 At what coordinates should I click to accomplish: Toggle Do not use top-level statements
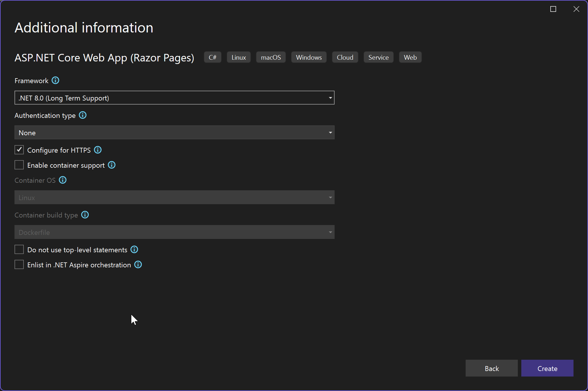[x=19, y=249]
